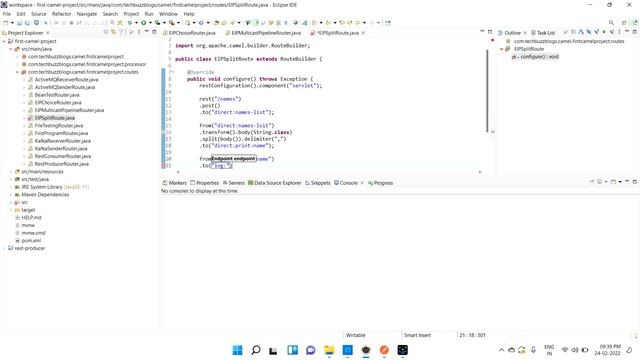Maximize the Console view
Image resolution: width=640 pixels, height=360 pixels.
point(634,182)
